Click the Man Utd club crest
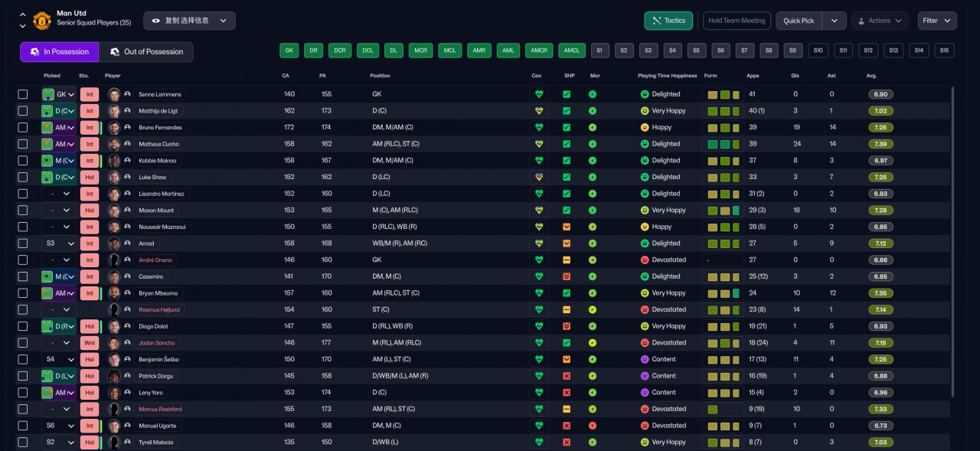Viewport: 980px width, 451px height. pyautogui.click(x=42, y=21)
